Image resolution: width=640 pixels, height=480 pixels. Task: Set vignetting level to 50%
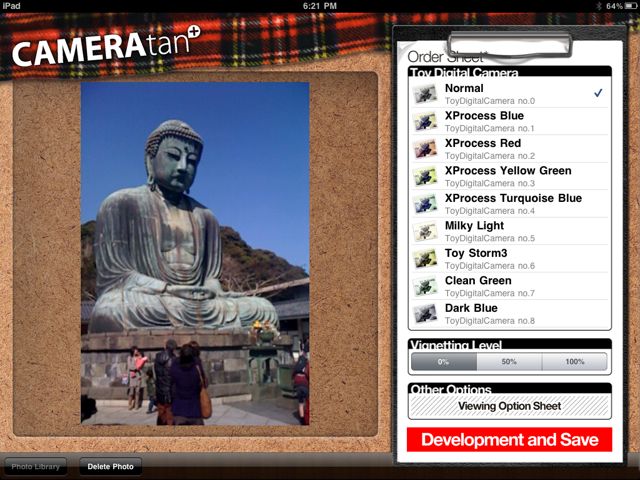click(x=509, y=362)
